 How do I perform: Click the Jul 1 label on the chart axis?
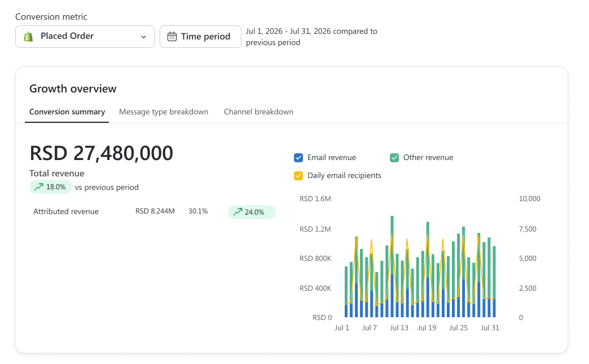(342, 327)
